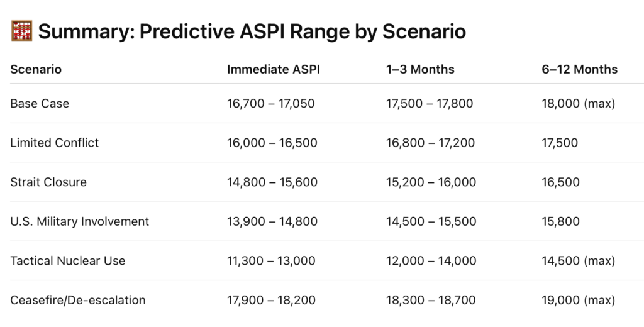Select the Tactical Nuclear Use row label
Viewport: 644px width, 327px height.
[x=68, y=261]
